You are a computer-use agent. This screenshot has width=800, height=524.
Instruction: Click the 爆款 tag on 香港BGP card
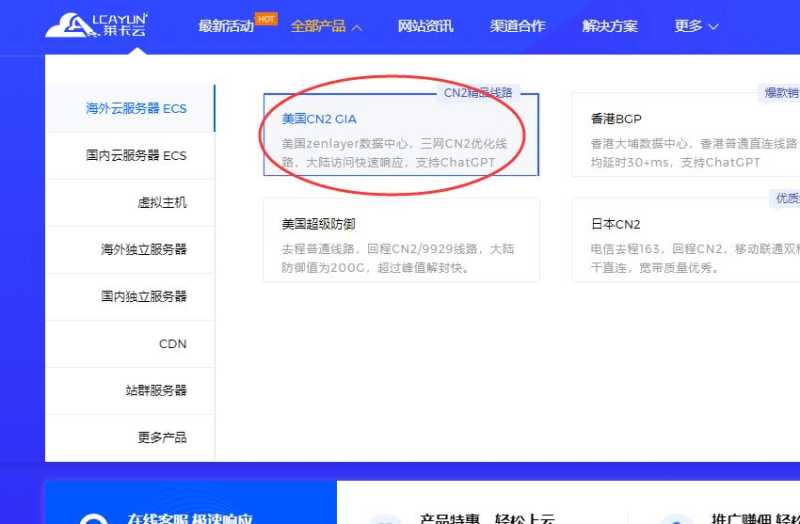click(x=779, y=93)
